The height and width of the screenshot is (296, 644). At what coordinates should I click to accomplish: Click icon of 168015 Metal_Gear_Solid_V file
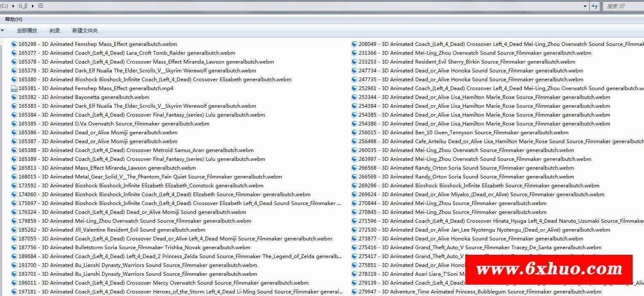[x=14, y=176]
